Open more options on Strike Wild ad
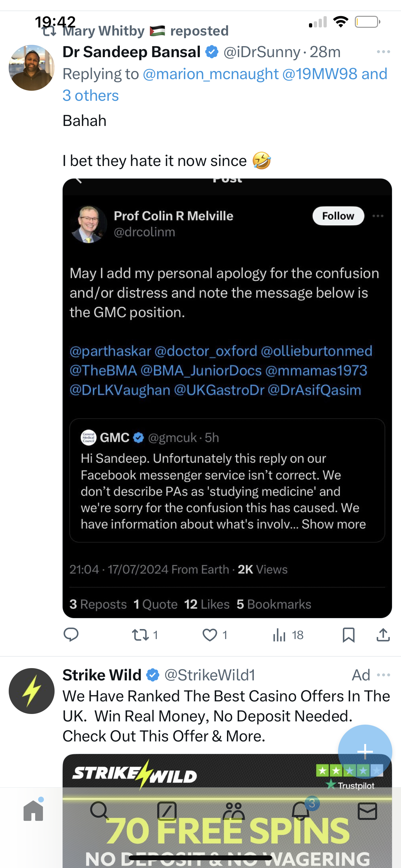The image size is (401, 868). (x=384, y=675)
